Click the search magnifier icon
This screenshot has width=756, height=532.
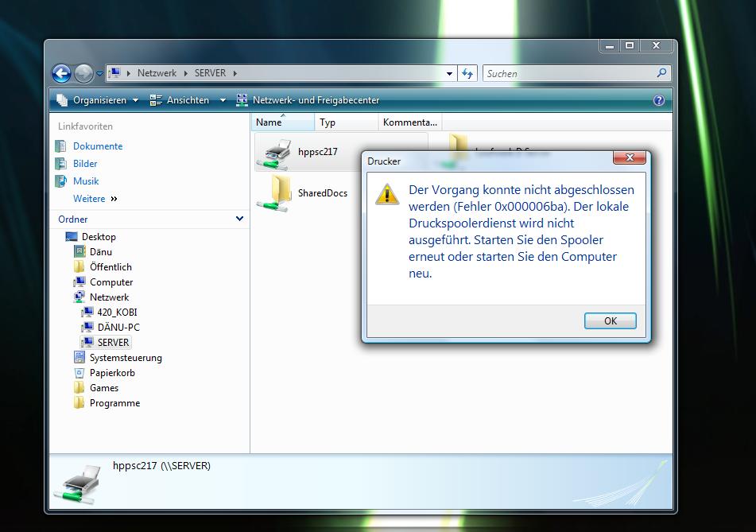pyautogui.click(x=661, y=73)
